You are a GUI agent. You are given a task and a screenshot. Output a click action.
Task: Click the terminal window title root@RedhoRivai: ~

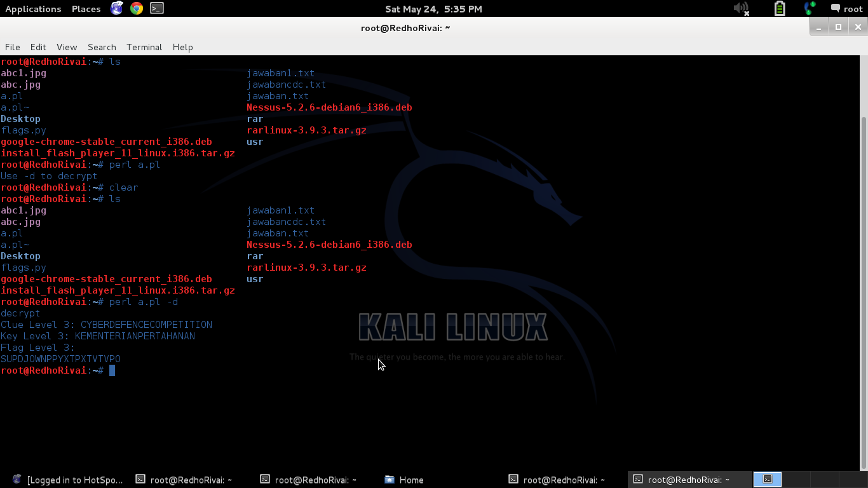[x=405, y=28]
